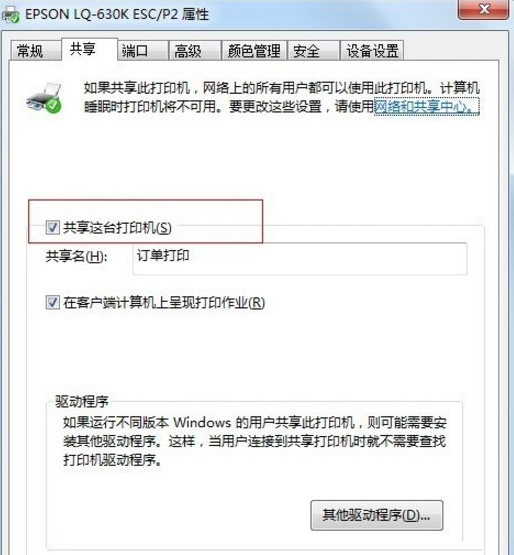The height and width of the screenshot is (555, 514).
Task: Uncheck 共享这台打印机 checkbox
Action: tap(52, 227)
